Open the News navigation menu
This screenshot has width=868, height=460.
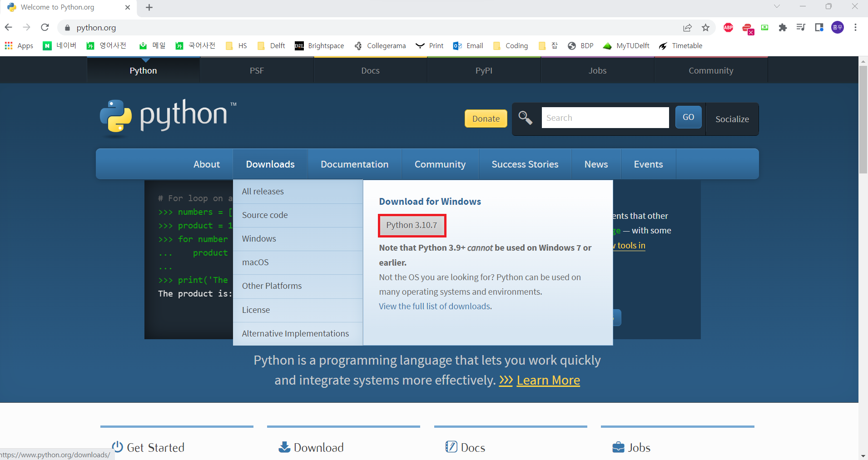596,164
